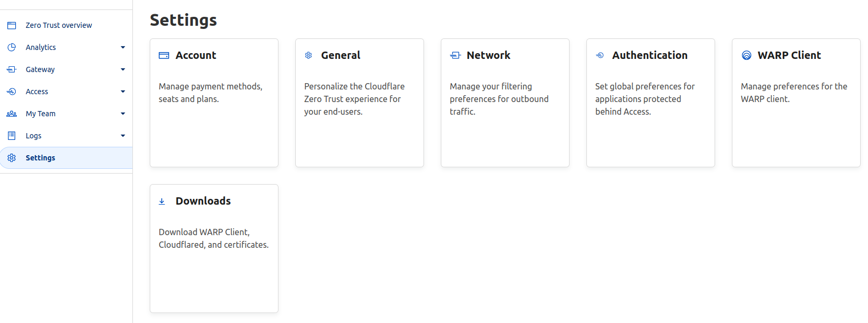Click the Authentication key icon

click(x=600, y=55)
